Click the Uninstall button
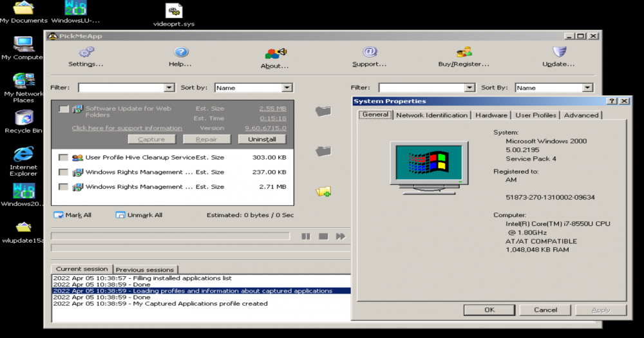644x338 pixels. pyautogui.click(x=261, y=139)
